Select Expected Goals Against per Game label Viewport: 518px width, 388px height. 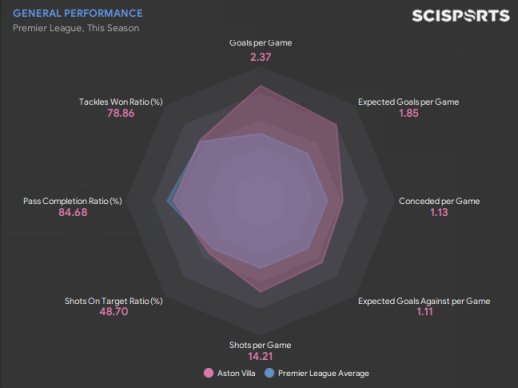[424, 301]
